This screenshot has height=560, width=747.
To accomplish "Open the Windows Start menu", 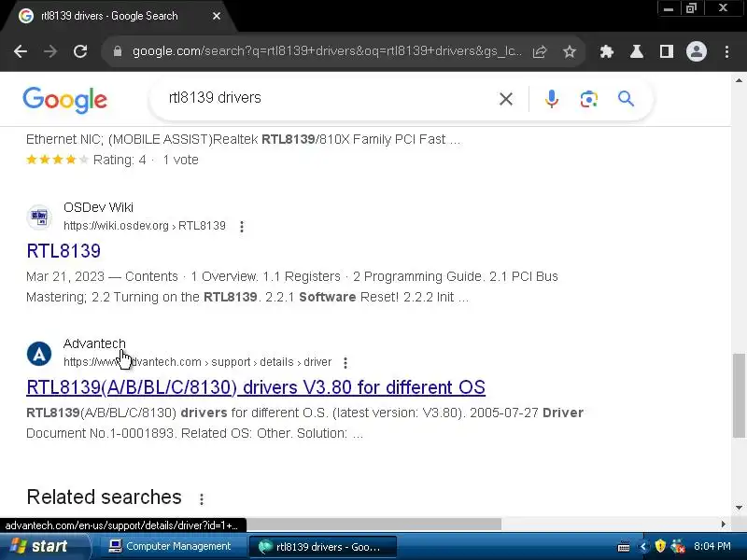I will 44,546.
